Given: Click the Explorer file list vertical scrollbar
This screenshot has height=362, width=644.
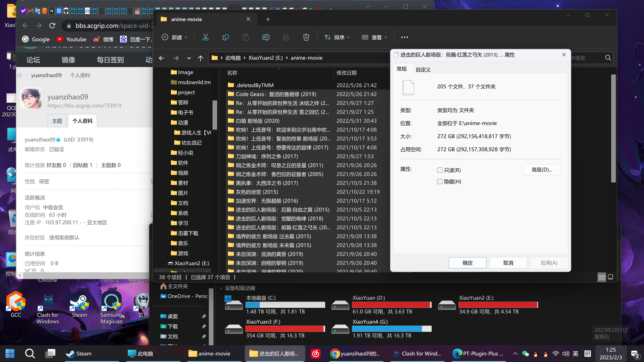Looking at the screenshot, I should 613,129.
